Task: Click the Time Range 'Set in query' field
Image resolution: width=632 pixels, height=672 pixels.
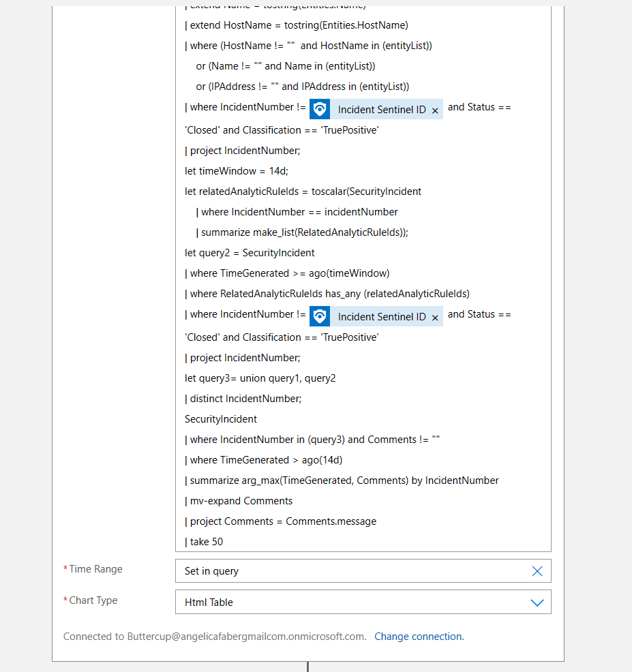Action: point(355,571)
